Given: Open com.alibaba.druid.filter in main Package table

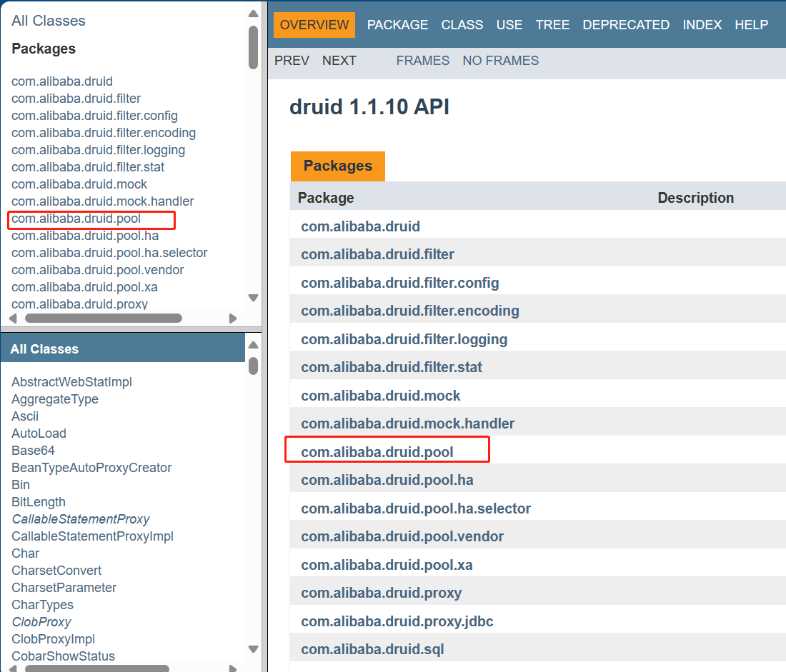Looking at the screenshot, I should pyautogui.click(x=377, y=254).
